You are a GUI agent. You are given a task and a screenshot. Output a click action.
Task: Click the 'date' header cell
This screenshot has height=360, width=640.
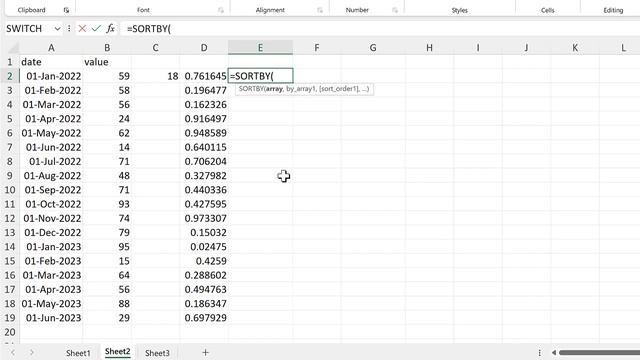[51, 62]
